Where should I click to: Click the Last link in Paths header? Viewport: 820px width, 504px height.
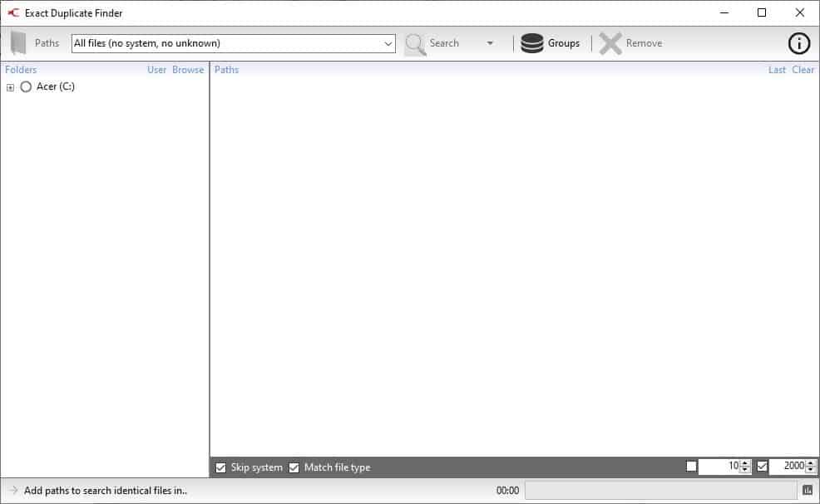tap(777, 70)
